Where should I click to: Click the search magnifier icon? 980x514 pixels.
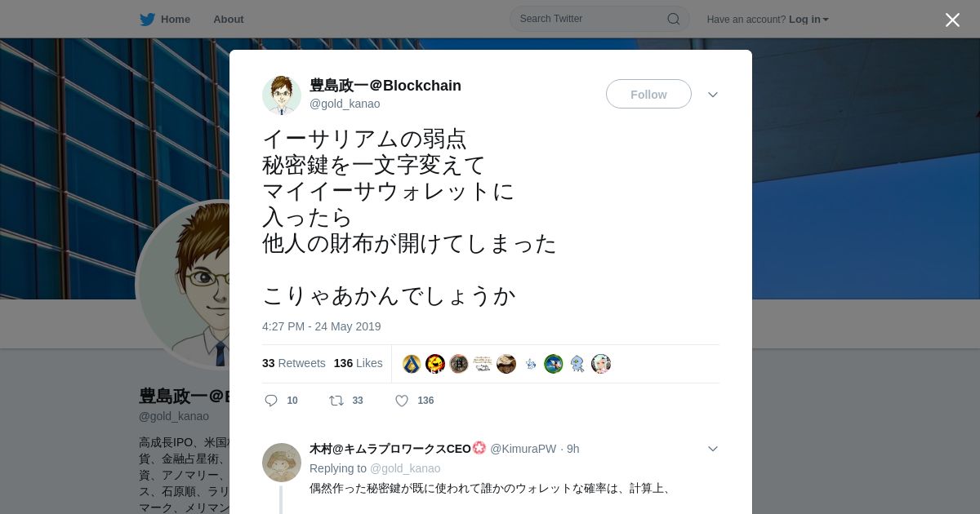pyautogui.click(x=674, y=19)
